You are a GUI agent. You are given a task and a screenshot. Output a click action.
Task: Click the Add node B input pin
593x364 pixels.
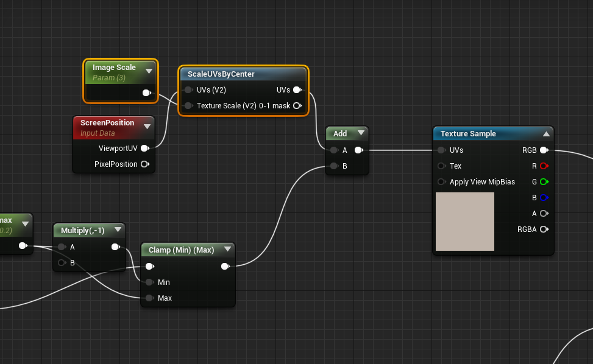[334, 166]
